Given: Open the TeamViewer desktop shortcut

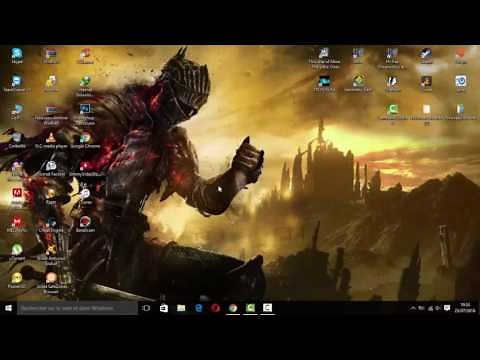Looking at the screenshot, I should click(x=17, y=83).
